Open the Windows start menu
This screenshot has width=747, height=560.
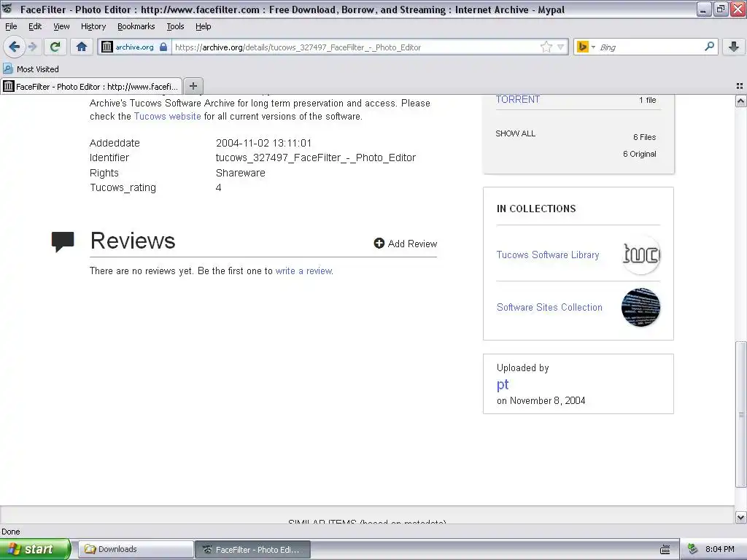pos(35,549)
